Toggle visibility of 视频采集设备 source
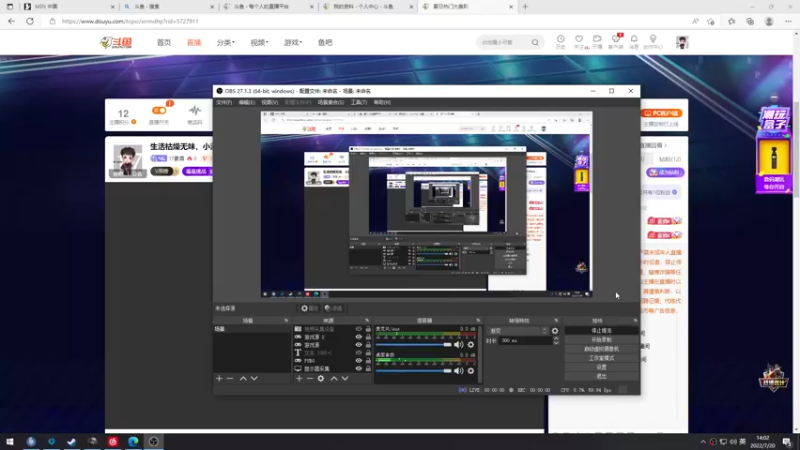This screenshot has height=450, width=800. pos(359,329)
